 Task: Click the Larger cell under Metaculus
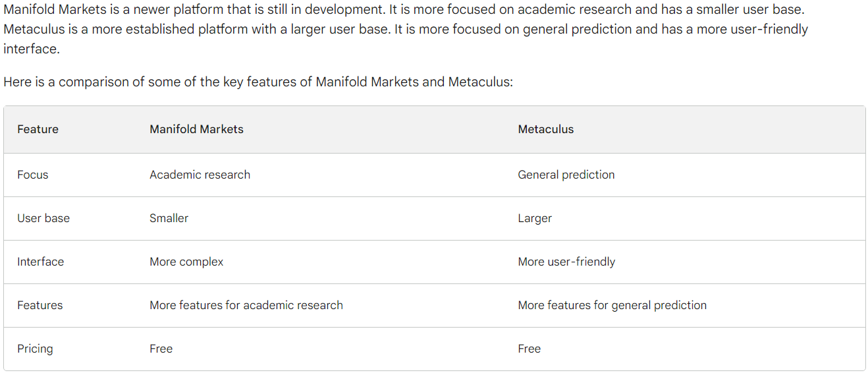click(x=535, y=218)
